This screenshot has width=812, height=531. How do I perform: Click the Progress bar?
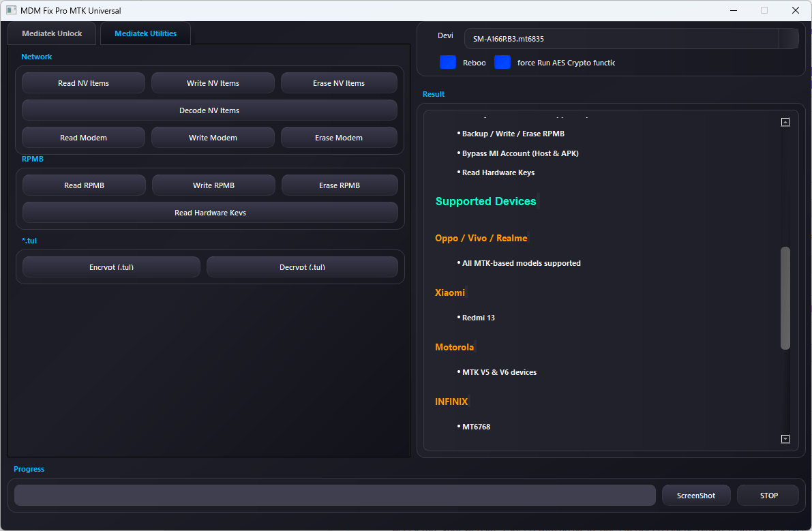pyautogui.click(x=334, y=495)
